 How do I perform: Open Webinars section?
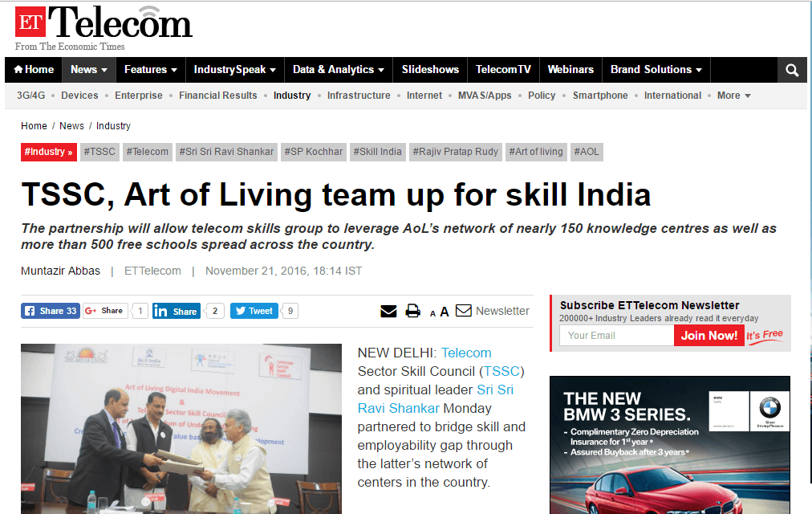pos(570,69)
